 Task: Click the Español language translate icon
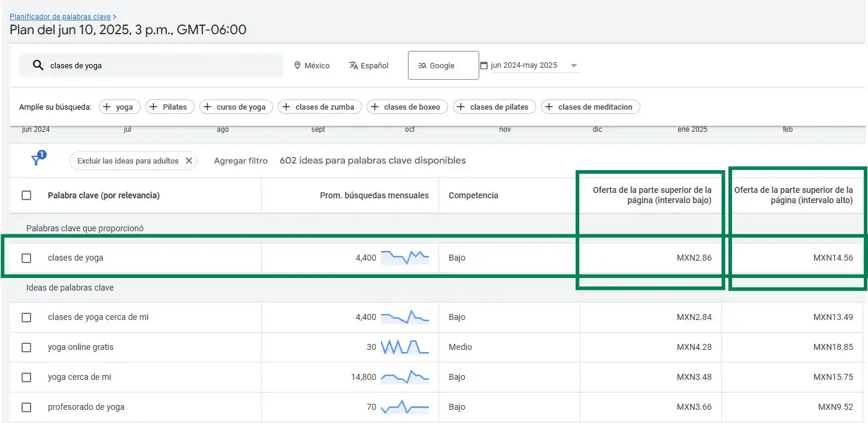(x=353, y=65)
